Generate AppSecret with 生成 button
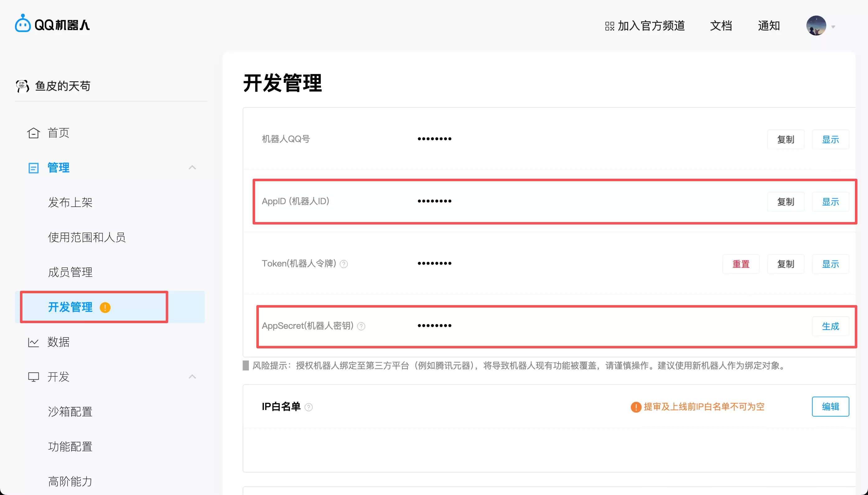This screenshot has height=495, width=868. click(x=830, y=326)
